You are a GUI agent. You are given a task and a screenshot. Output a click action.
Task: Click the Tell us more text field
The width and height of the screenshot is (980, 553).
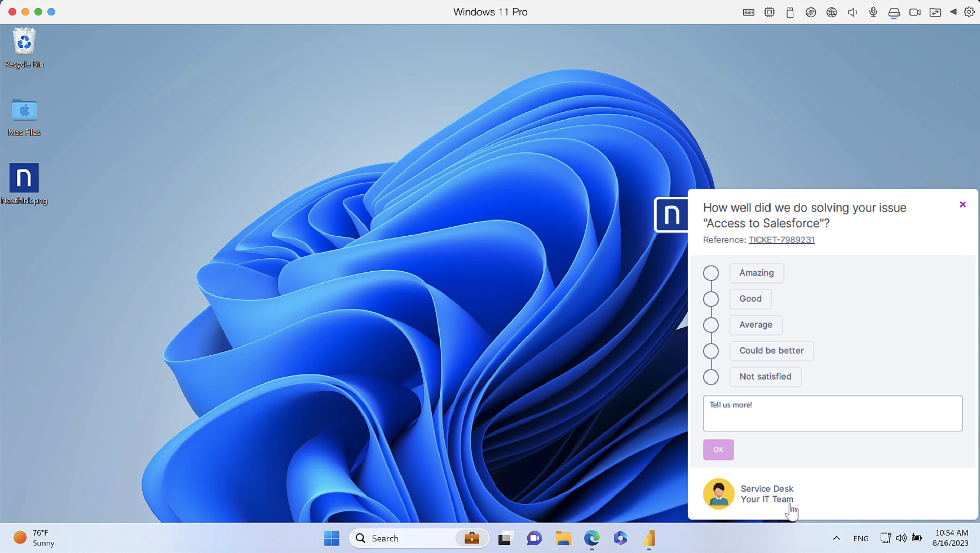coord(832,413)
